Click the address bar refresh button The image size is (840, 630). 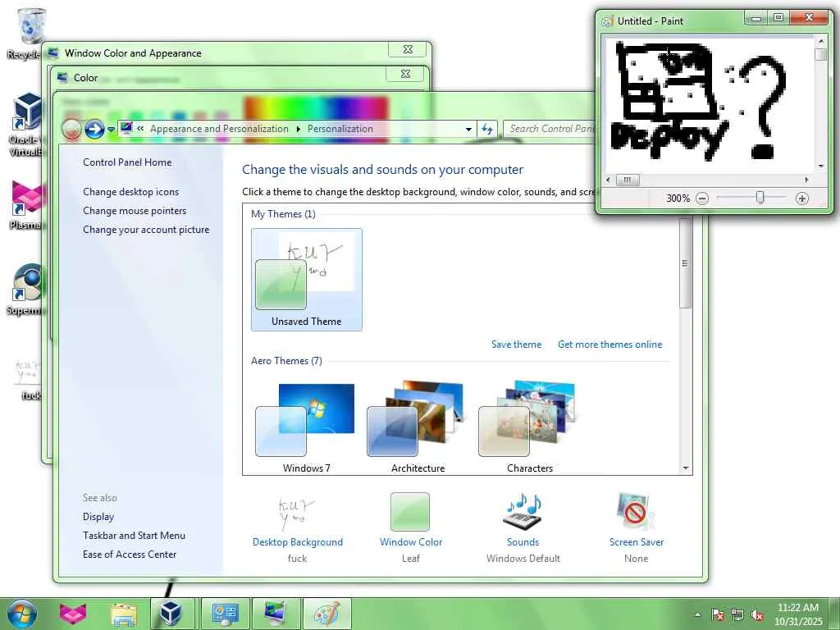pos(487,129)
